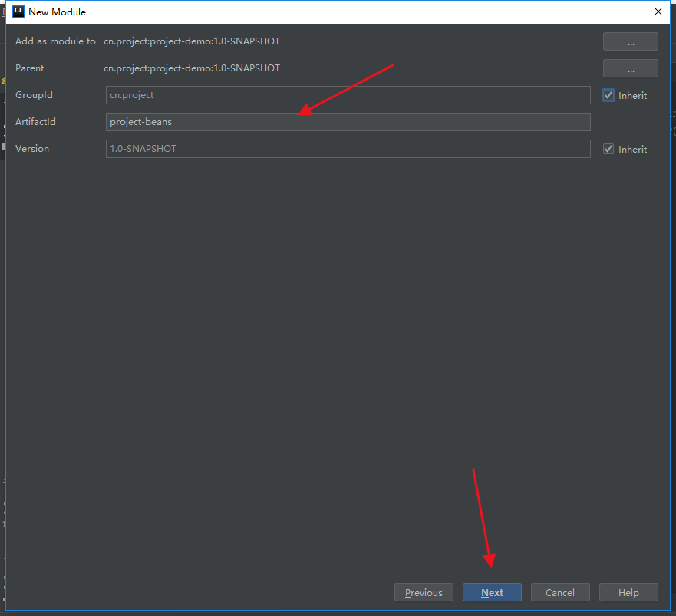Click the GroupId field showing cn.project
This screenshot has width=676, height=616.
(348, 95)
